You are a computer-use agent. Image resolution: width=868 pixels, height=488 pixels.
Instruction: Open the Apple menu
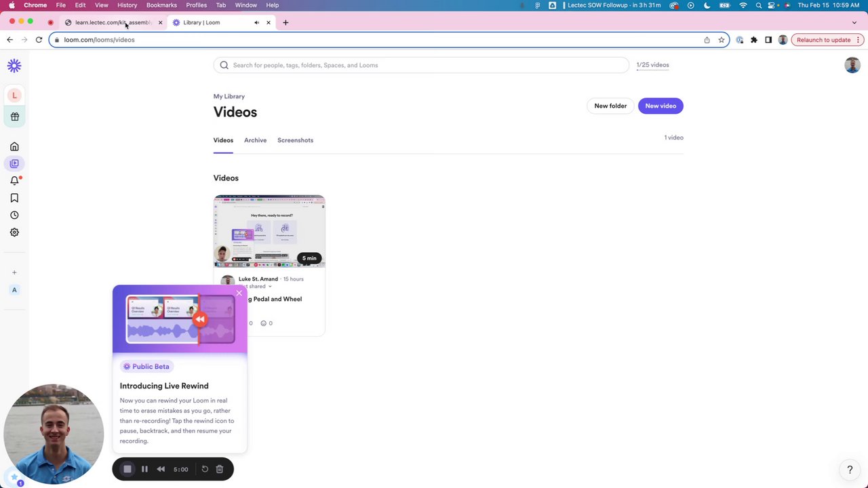(x=11, y=5)
